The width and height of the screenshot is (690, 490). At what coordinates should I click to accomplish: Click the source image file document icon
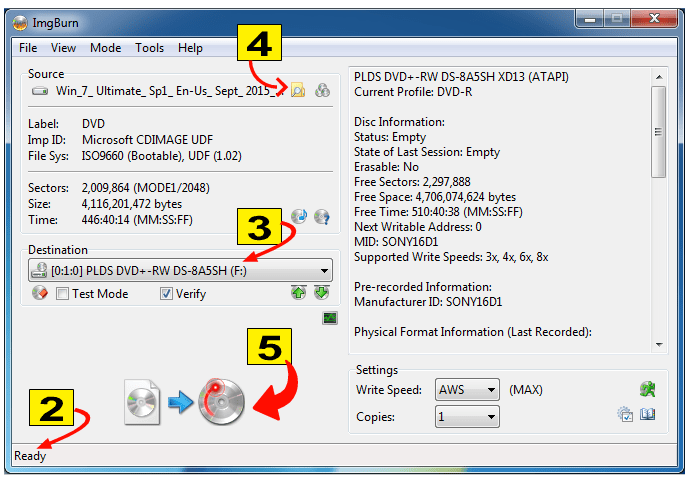pos(142,402)
